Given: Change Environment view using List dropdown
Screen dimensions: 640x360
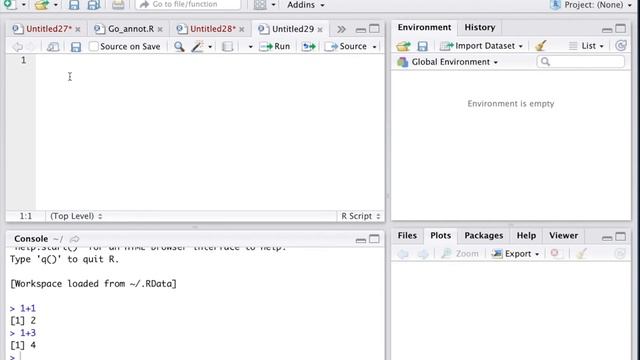Looking at the screenshot, I should tap(587, 46).
